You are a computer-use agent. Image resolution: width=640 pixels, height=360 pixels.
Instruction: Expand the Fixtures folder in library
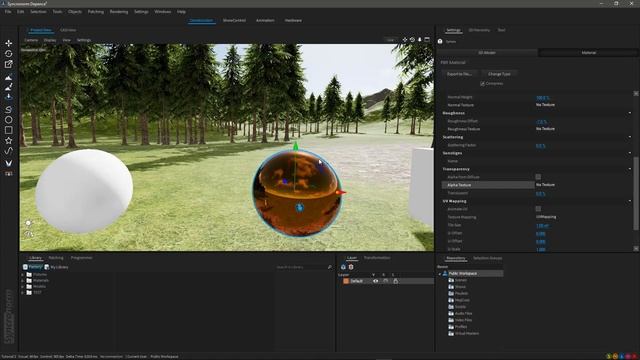tap(23, 275)
